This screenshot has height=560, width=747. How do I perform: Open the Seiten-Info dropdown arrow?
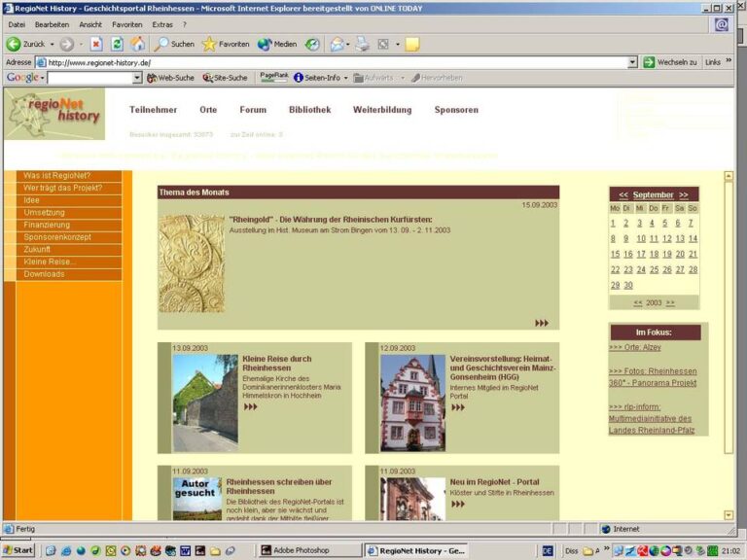[x=346, y=78]
